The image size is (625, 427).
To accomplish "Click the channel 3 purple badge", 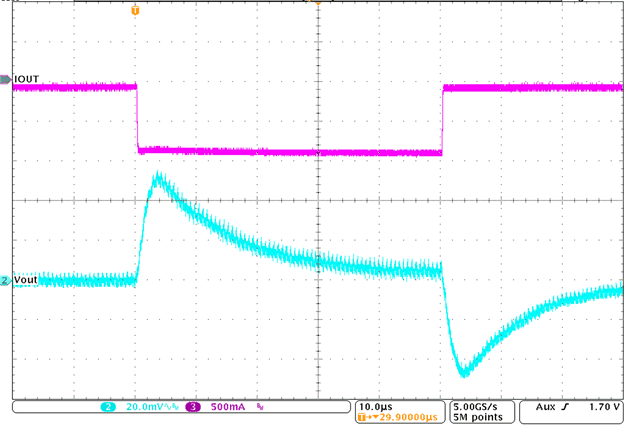I will tap(192, 408).
